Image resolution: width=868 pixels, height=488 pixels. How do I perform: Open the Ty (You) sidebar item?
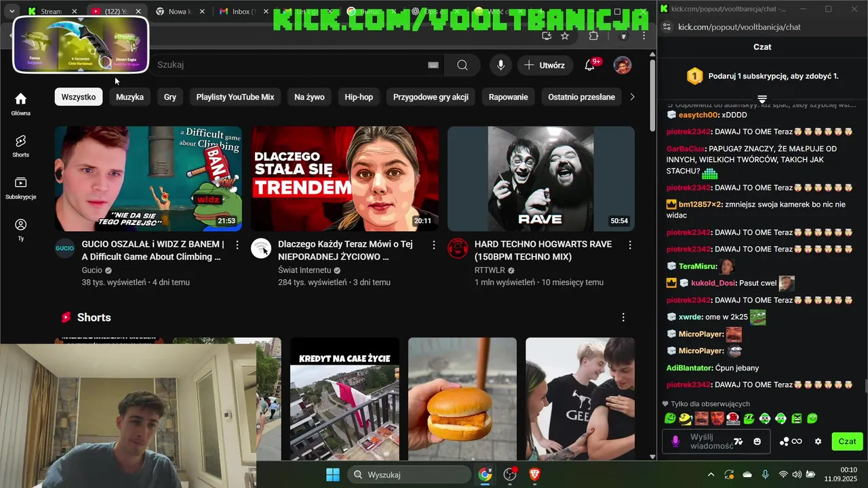pos(20,230)
